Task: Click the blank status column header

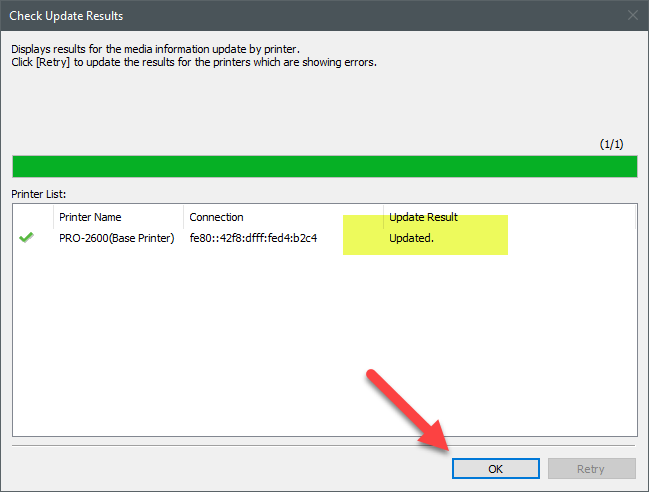Action: click(33, 217)
